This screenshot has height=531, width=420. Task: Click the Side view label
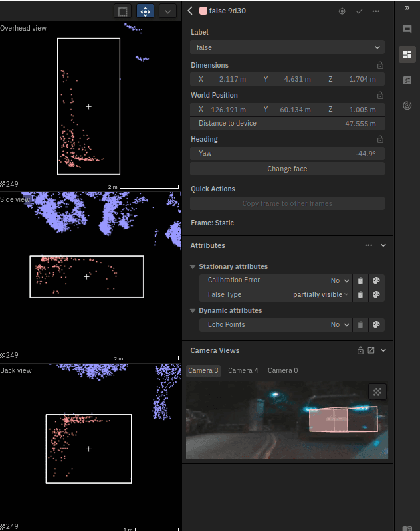[15, 199]
